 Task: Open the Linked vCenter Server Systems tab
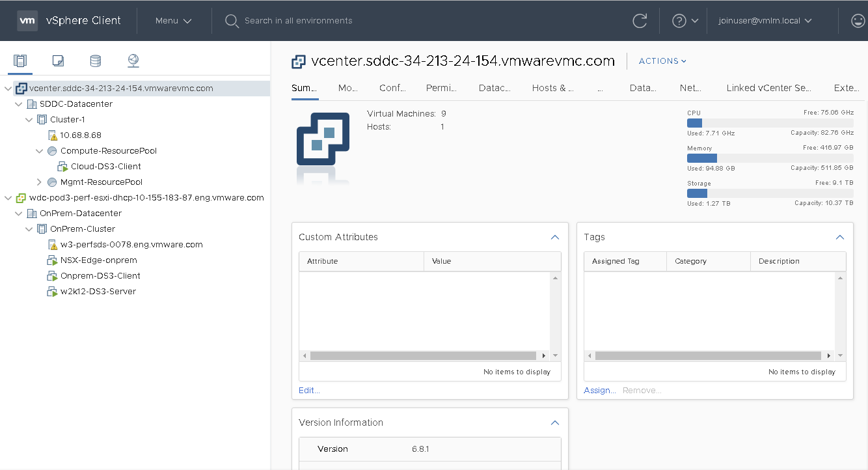click(769, 89)
